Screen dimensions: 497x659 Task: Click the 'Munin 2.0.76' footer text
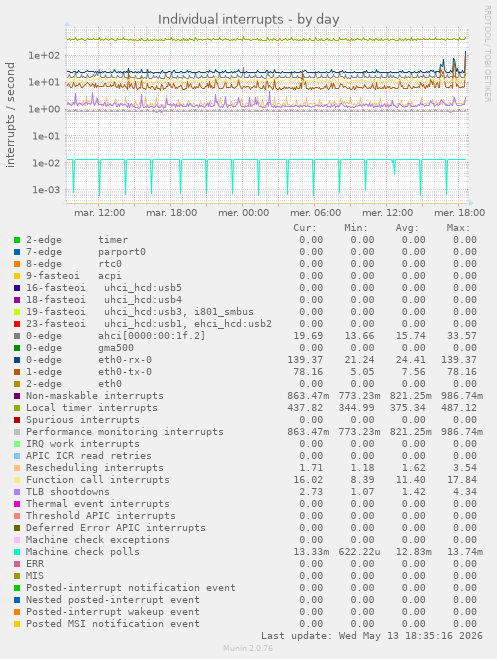point(248,648)
